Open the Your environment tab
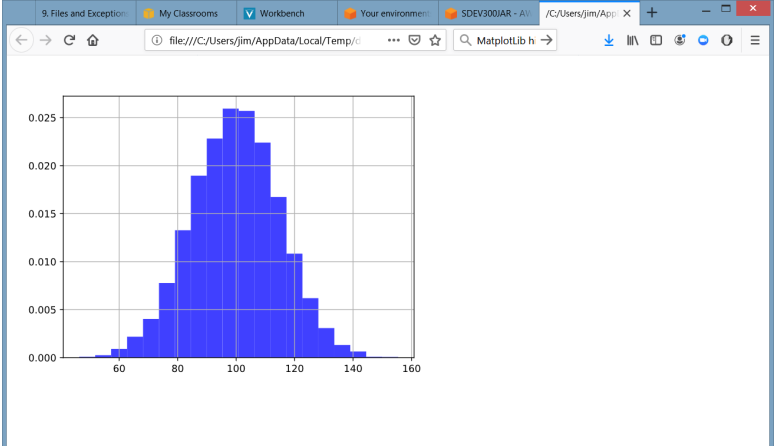Screen dimensions: 776x446 pos(388,13)
